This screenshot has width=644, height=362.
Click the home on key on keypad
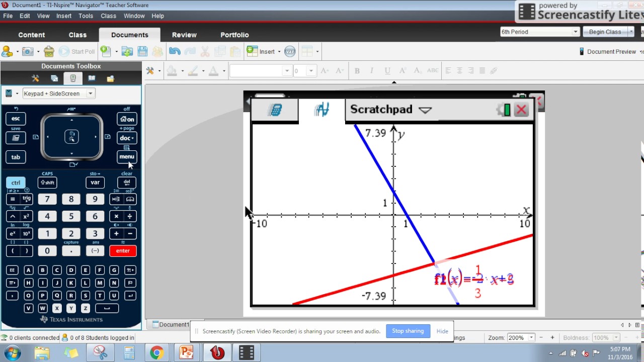127,119
